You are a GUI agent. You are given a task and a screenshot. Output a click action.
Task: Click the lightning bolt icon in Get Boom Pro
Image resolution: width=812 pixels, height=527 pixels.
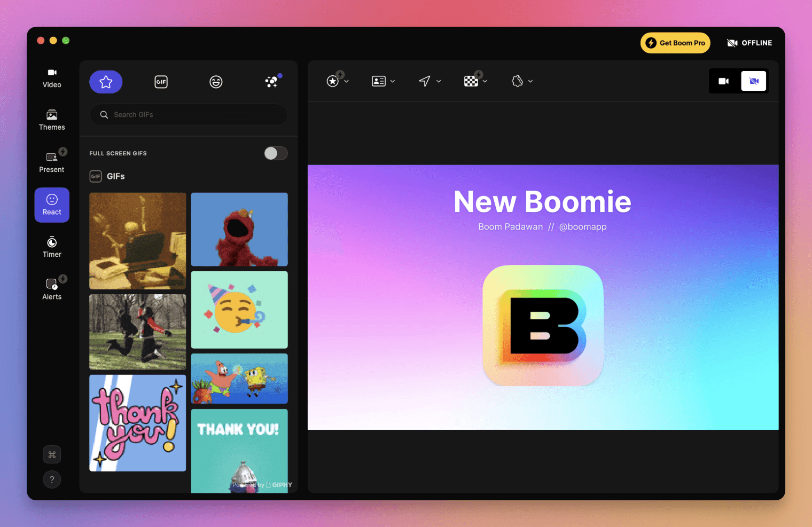tap(651, 43)
